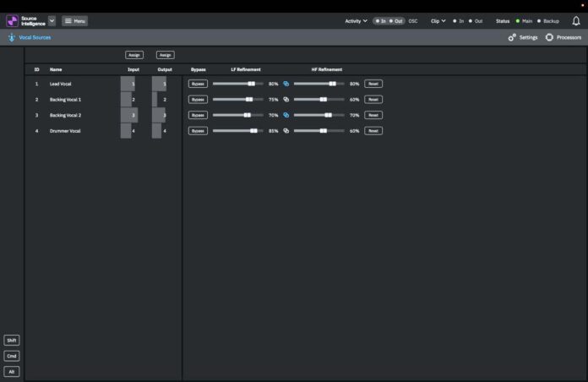Screen dimensions: 588x382
Task: Click the Drummer Vocal LF 85% value
Action: 274,131
